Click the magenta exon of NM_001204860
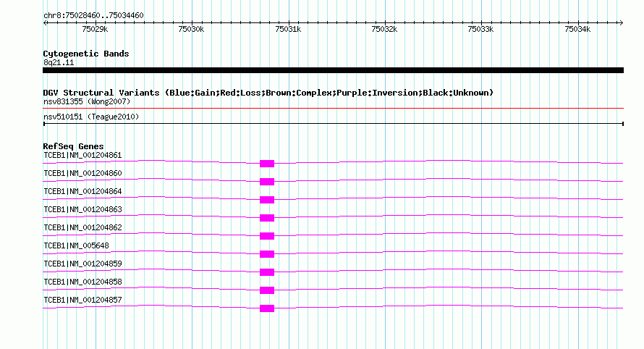Image resolution: width=644 pixels, height=349 pixels. (x=267, y=182)
